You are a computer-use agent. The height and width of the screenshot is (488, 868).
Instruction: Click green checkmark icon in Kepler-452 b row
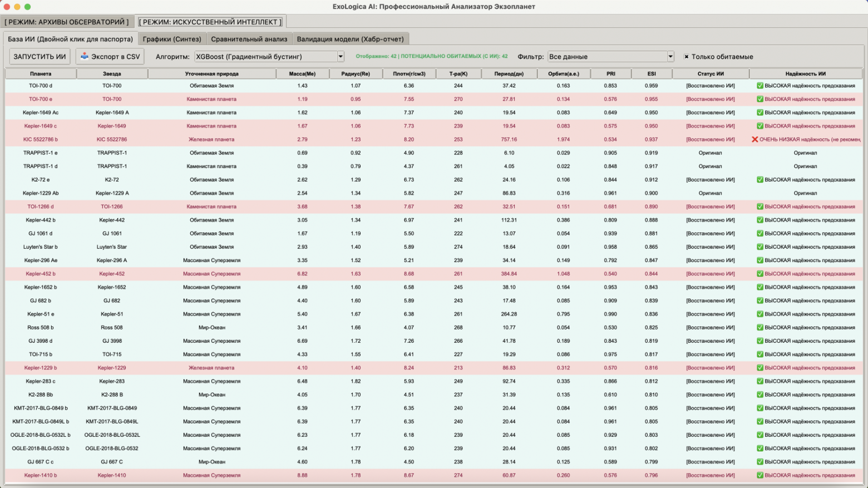pos(759,274)
